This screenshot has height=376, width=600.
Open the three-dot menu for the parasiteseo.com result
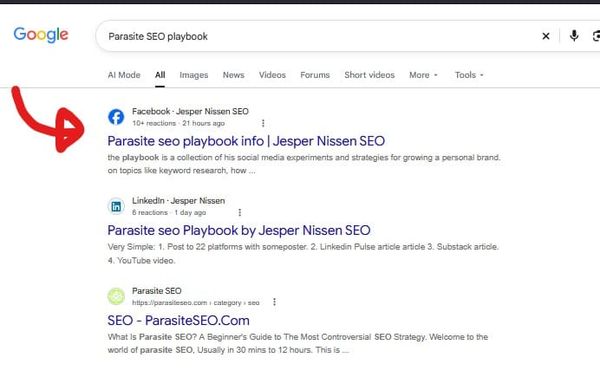click(x=274, y=302)
